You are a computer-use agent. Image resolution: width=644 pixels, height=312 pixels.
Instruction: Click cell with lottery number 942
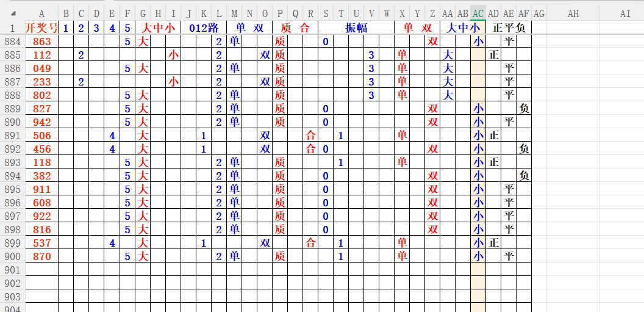pos(41,122)
